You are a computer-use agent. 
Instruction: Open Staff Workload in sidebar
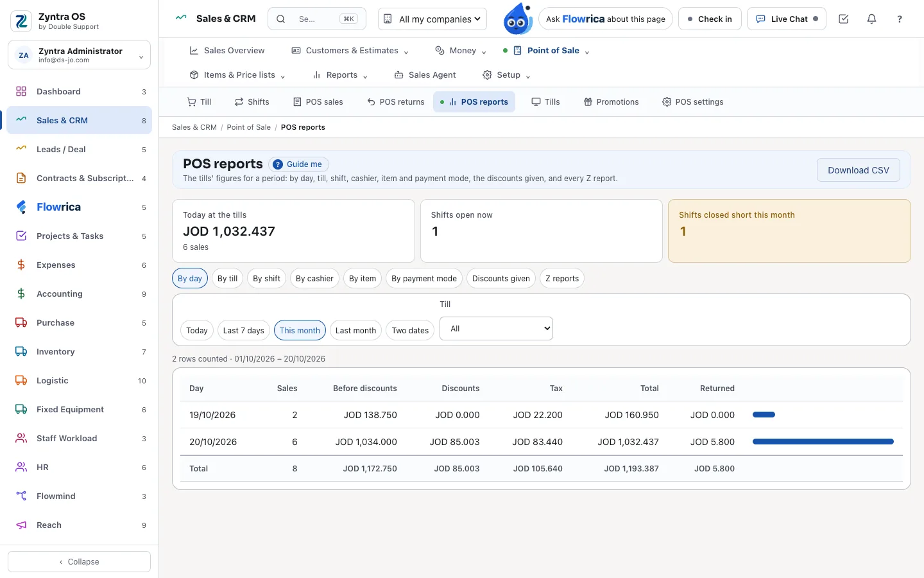pyautogui.click(x=80, y=438)
